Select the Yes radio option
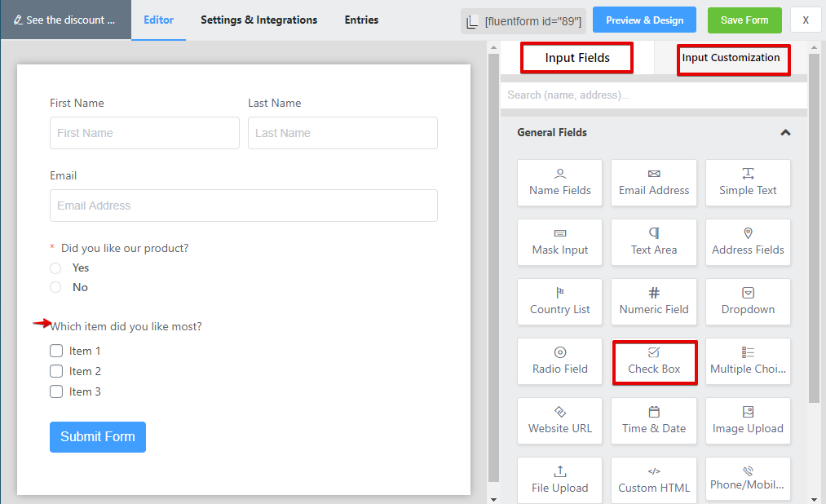 (55, 268)
